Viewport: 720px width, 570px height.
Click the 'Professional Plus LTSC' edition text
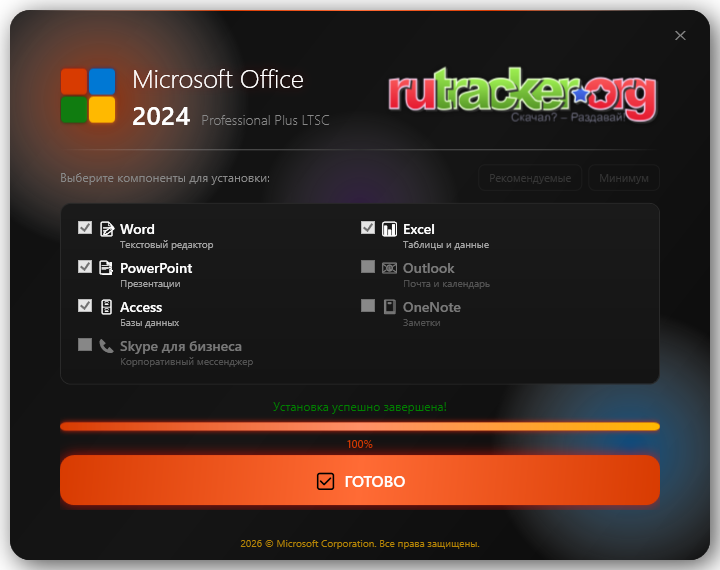(x=265, y=120)
